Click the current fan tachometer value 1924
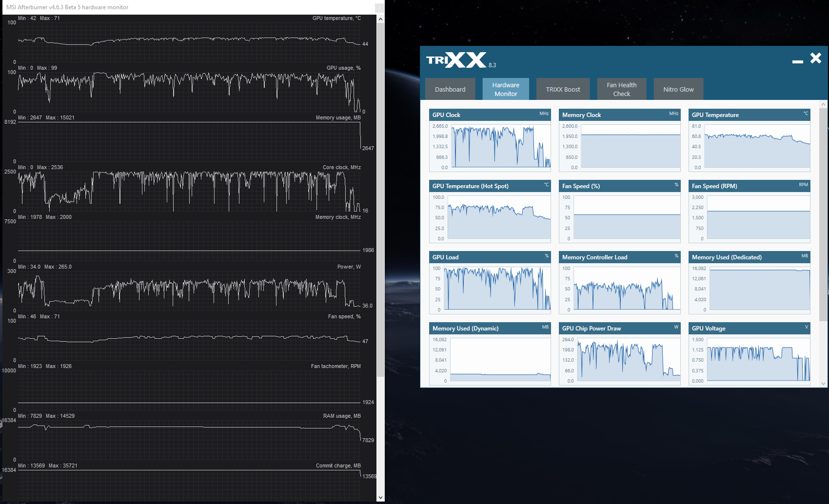 [x=368, y=402]
